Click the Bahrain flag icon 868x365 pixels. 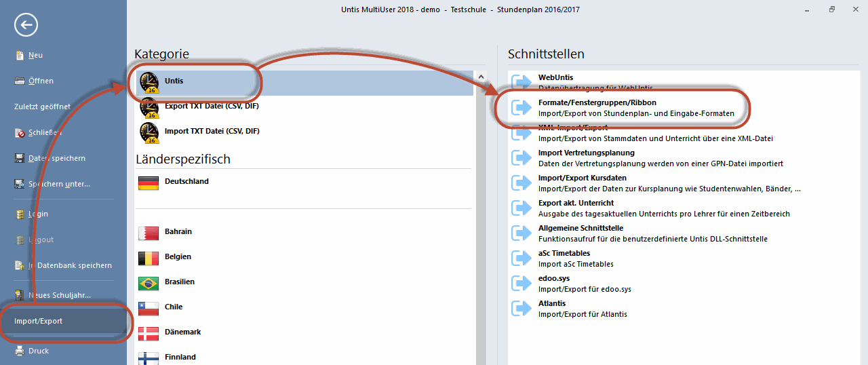(149, 232)
